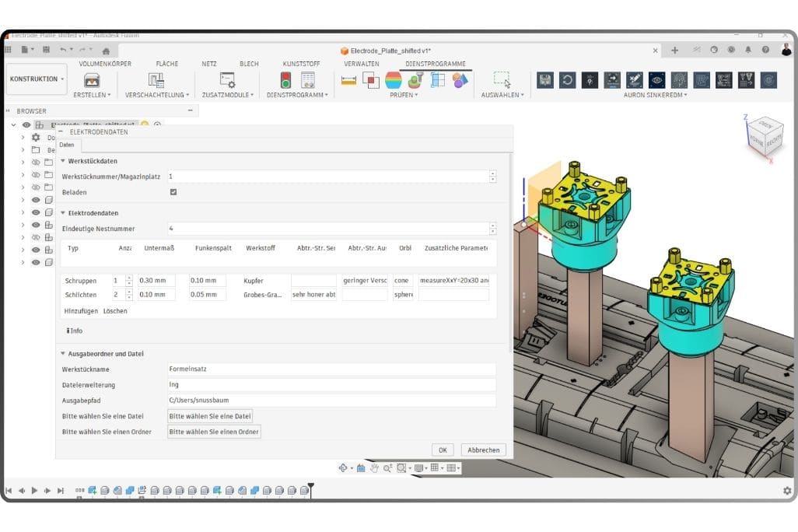Toggle the sixth browser row visibility eye

pyautogui.click(x=36, y=200)
